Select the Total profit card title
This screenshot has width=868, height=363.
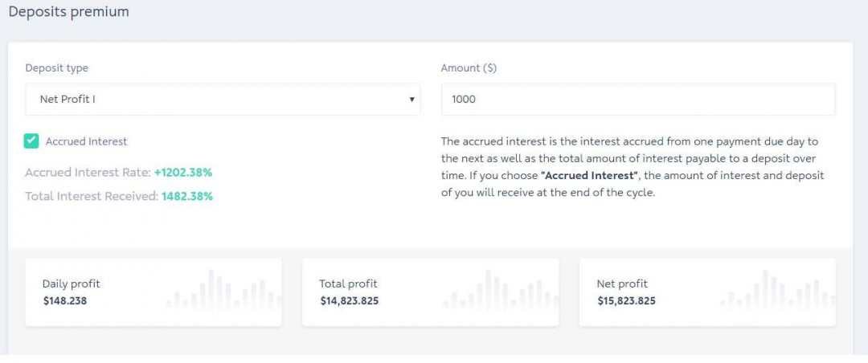348,283
